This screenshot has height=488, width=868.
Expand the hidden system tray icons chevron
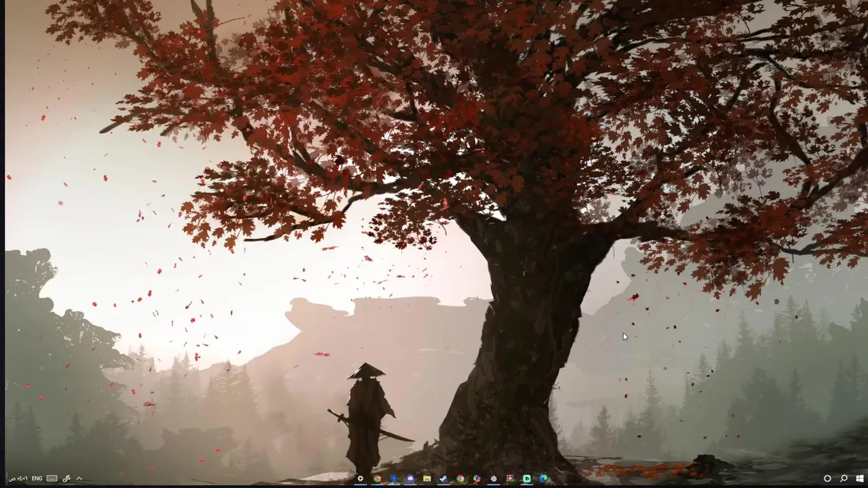pos(79,479)
